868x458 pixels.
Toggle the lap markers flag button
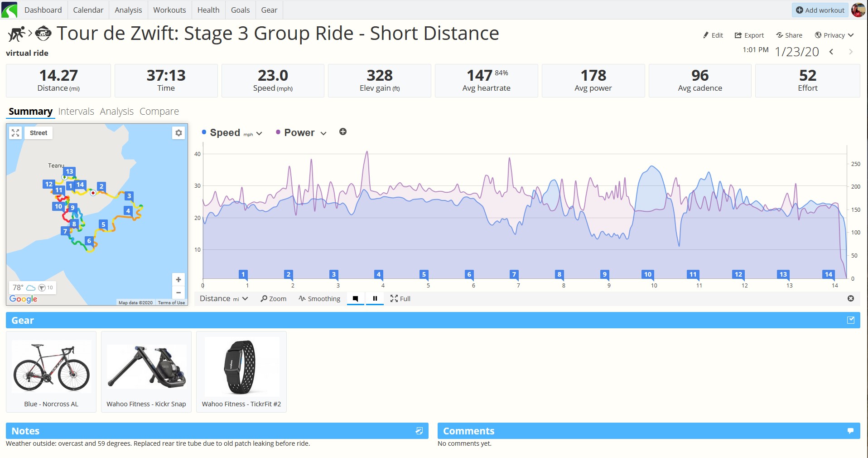356,298
